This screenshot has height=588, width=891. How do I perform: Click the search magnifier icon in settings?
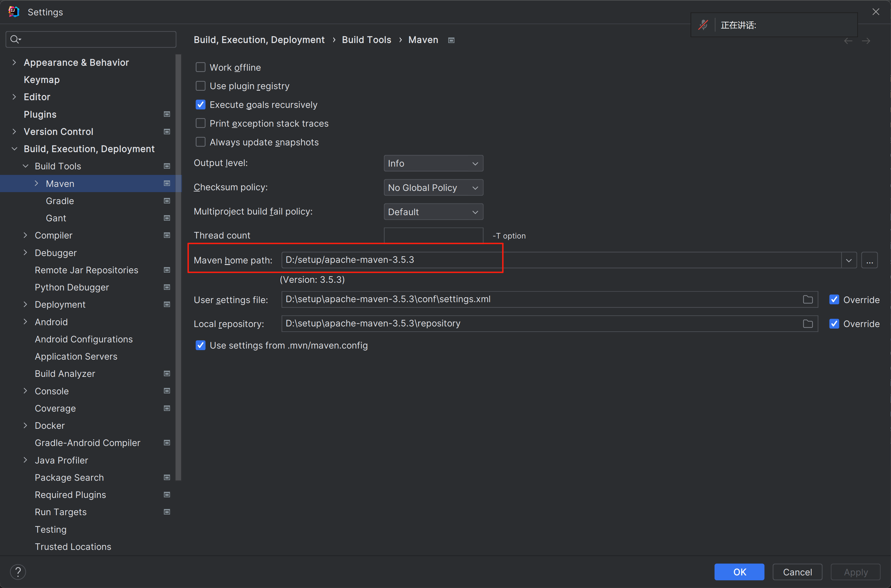[15, 39]
